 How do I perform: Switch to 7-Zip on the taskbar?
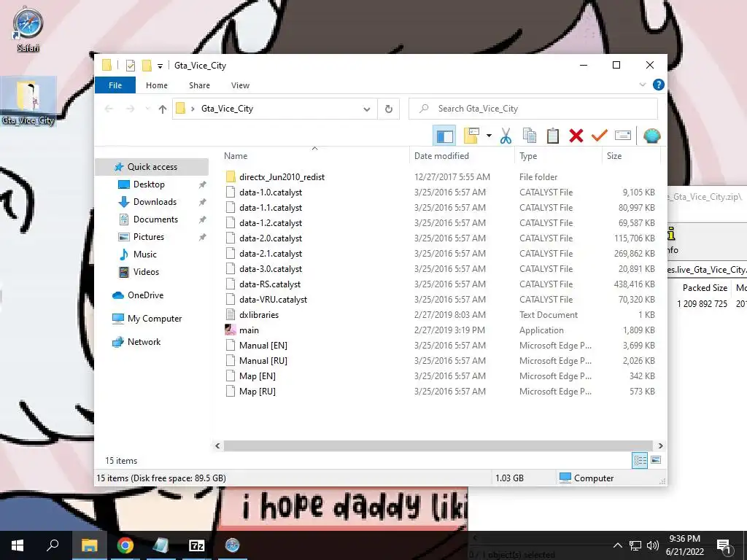click(197, 545)
